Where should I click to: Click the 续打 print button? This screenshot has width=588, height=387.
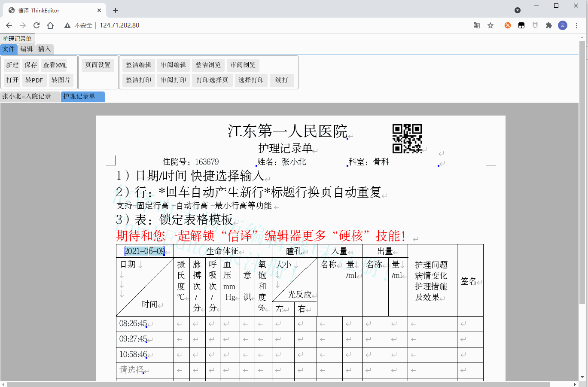282,80
